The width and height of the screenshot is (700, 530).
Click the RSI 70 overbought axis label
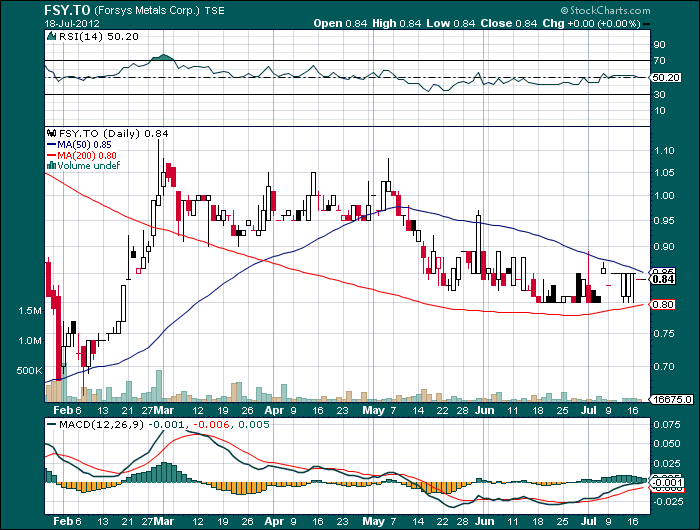coord(659,61)
